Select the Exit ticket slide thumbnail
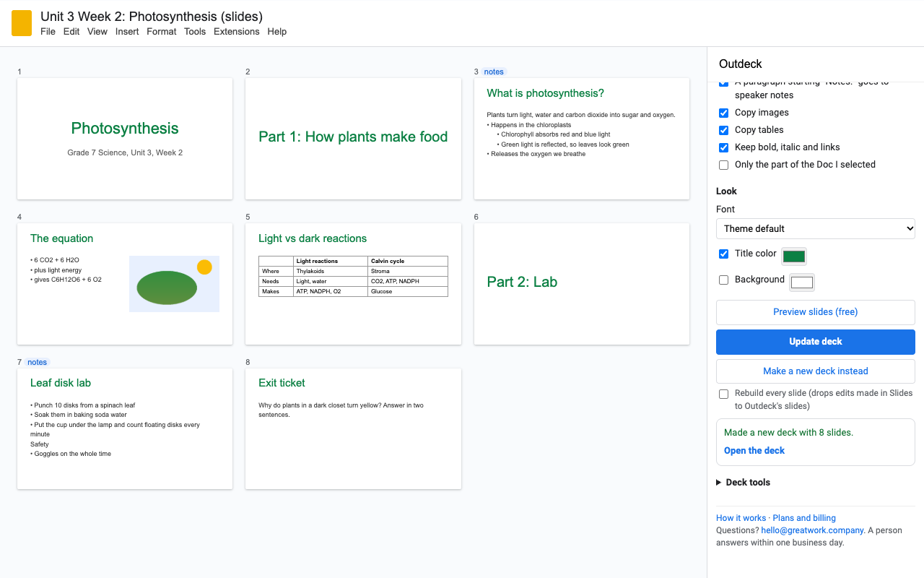Viewport: 924px width, 578px height. pos(353,429)
